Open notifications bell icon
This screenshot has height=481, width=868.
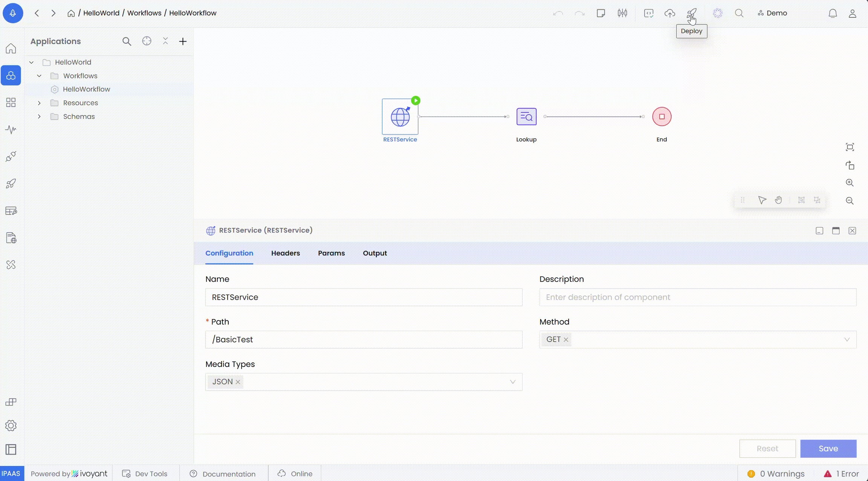pyautogui.click(x=833, y=14)
